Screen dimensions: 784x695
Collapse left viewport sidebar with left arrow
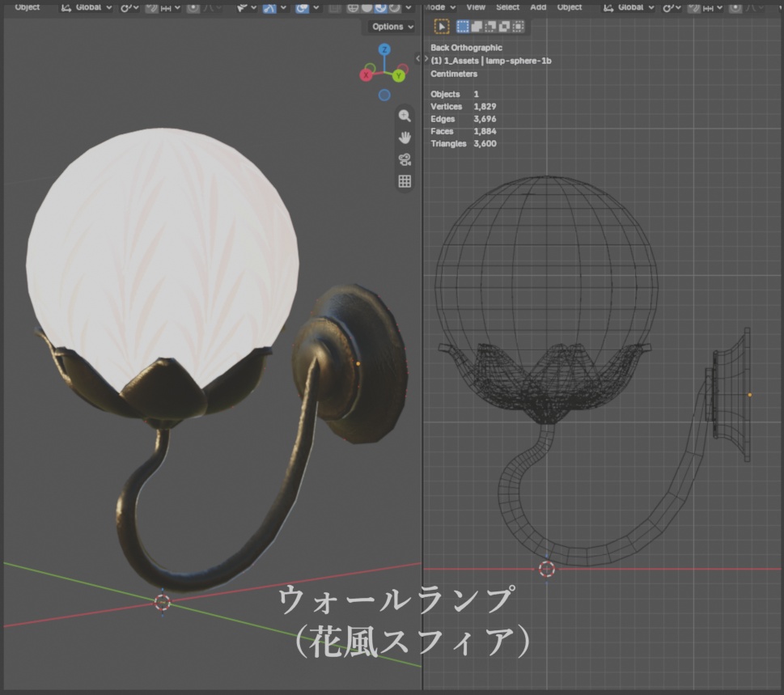[418, 58]
